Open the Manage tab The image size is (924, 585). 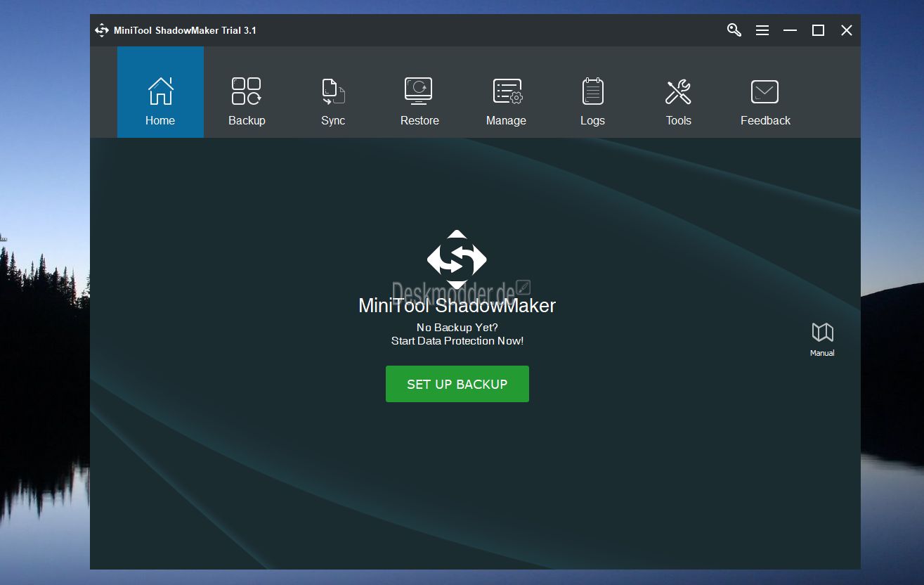tap(506, 92)
